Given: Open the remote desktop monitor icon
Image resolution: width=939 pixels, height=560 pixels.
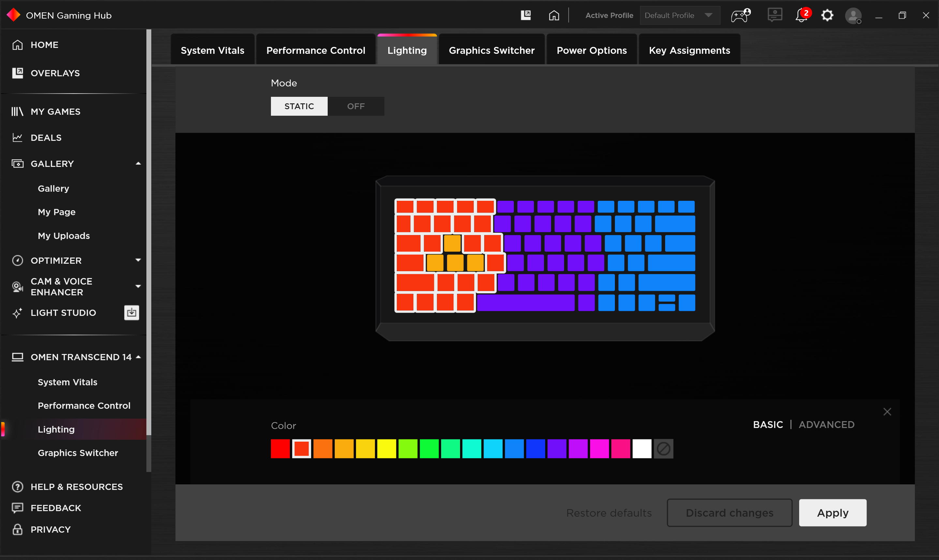Looking at the screenshot, I should click(x=774, y=15).
